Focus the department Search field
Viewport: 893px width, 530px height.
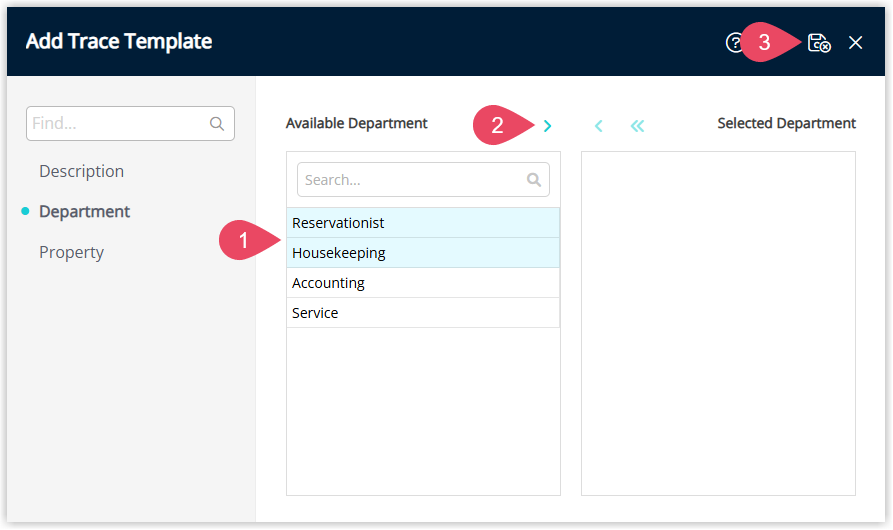point(423,180)
